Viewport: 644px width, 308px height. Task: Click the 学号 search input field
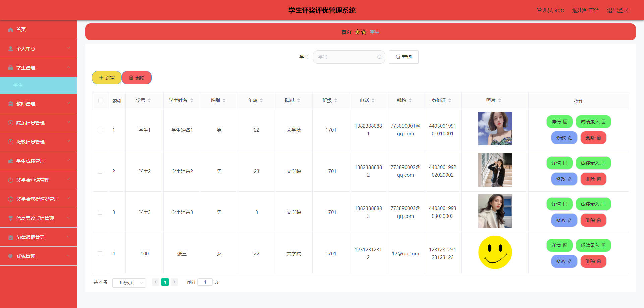[x=349, y=57]
